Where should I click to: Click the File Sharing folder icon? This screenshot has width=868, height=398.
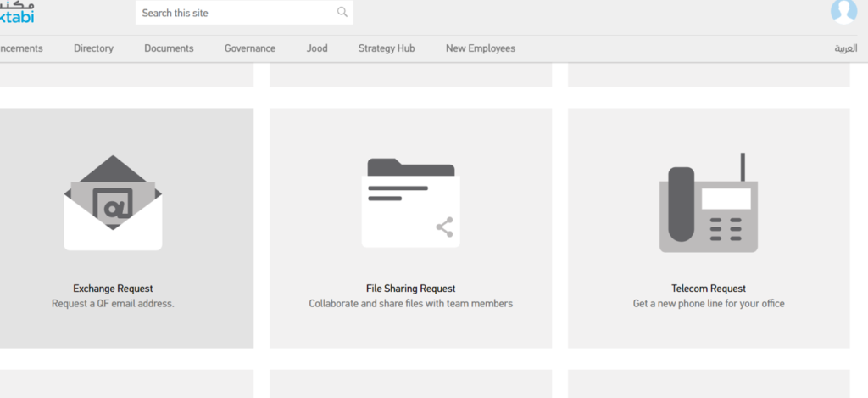[411, 203]
